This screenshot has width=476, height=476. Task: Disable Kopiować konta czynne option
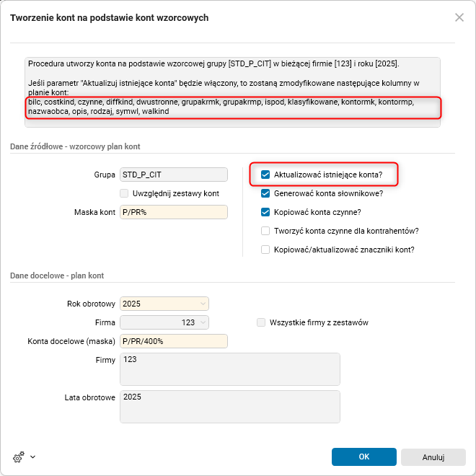coord(265,212)
